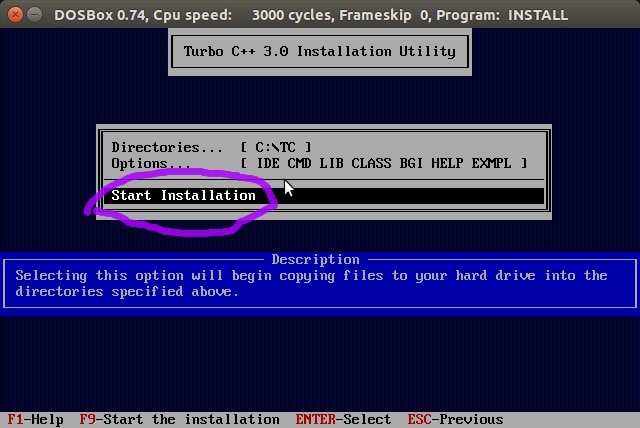Click ENTER-Select in the status bar
This screenshot has height=428, width=640.
click(x=343, y=419)
